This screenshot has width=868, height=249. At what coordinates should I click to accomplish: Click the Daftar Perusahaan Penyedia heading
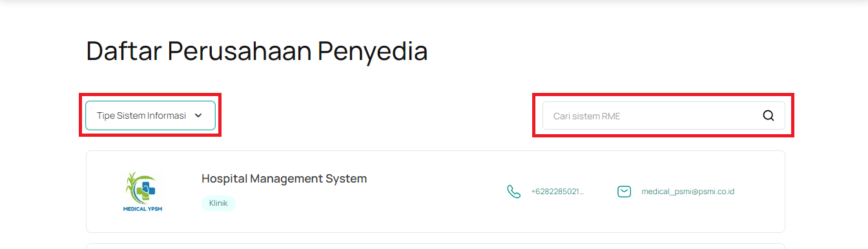click(257, 51)
